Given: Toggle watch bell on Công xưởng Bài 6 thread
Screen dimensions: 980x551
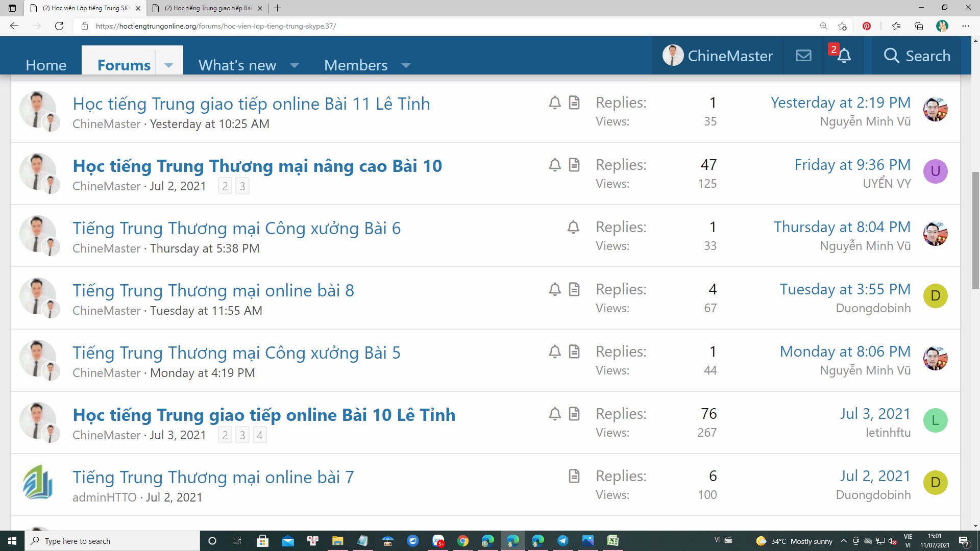Looking at the screenshot, I should pyautogui.click(x=573, y=227).
